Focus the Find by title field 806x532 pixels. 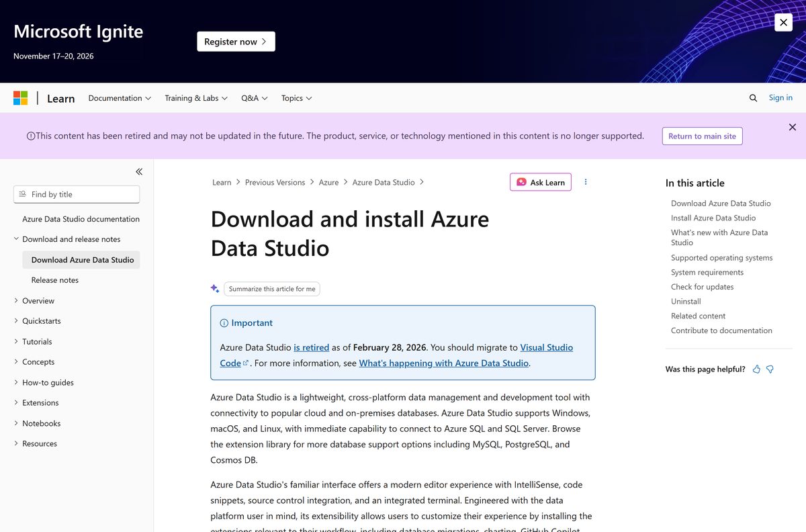[77, 194]
